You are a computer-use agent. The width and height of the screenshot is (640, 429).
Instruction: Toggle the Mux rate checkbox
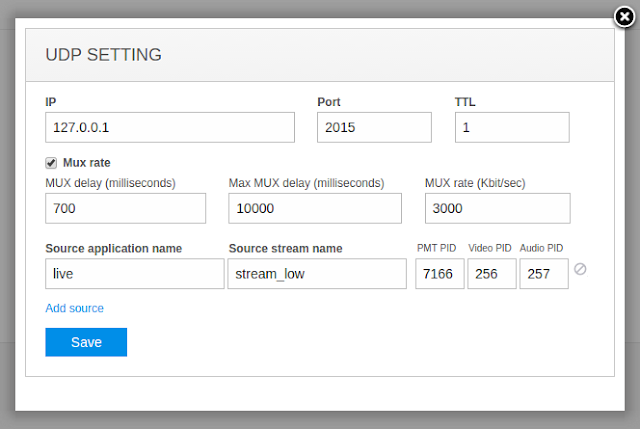click(x=51, y=163)
